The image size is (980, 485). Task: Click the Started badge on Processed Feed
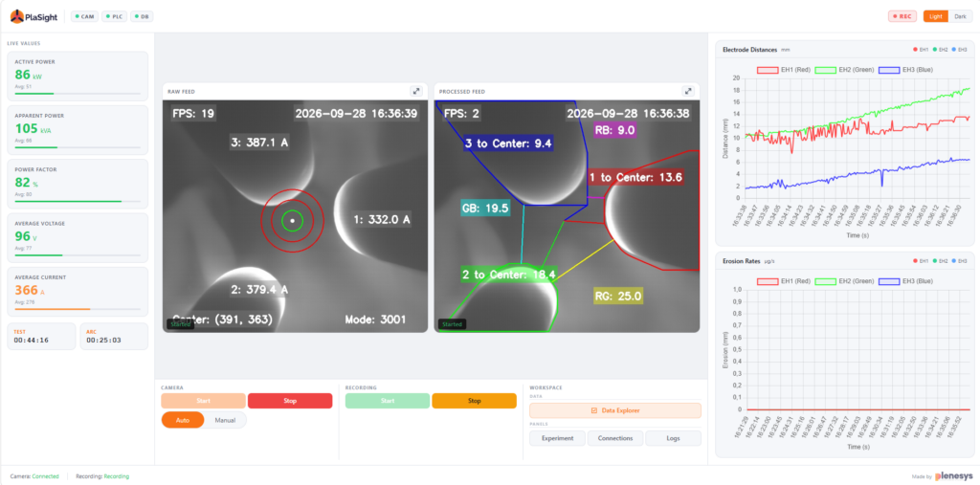[452, 324]
